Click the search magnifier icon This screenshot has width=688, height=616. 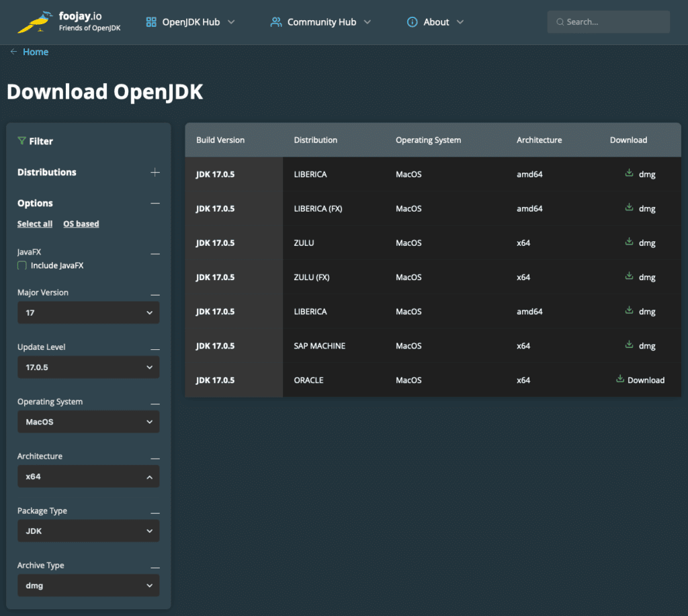point(560,22)
